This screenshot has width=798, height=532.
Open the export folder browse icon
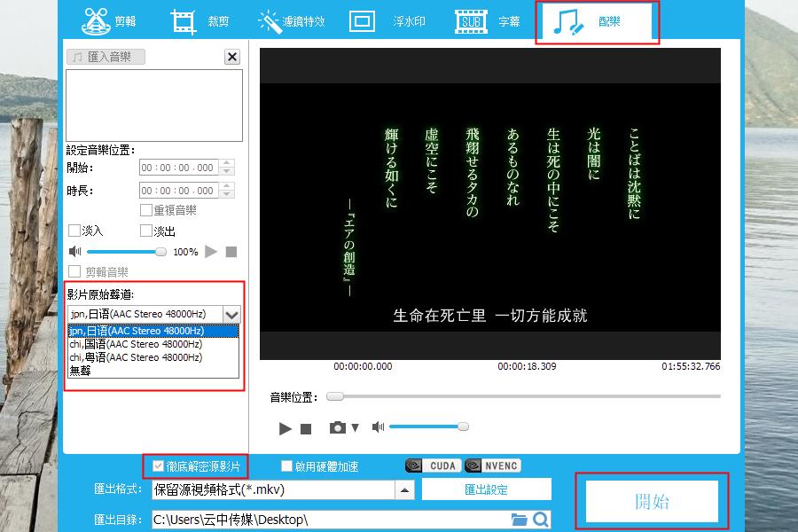pyautogui.click(x=520, y=520)
